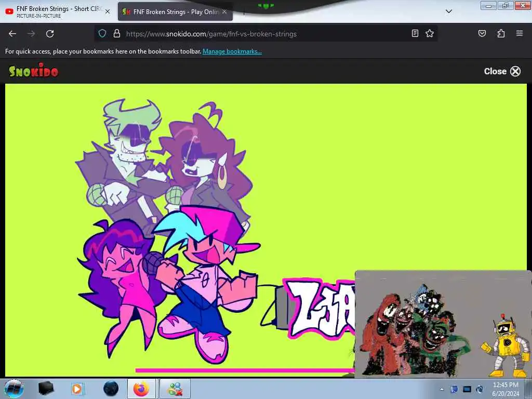Expand the list all tabs chevron

448,11
